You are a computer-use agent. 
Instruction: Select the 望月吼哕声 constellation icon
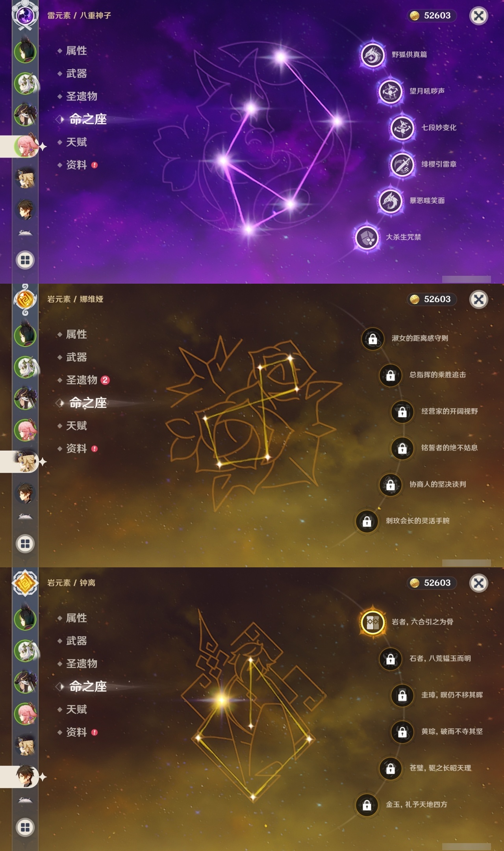click(390, 91)
